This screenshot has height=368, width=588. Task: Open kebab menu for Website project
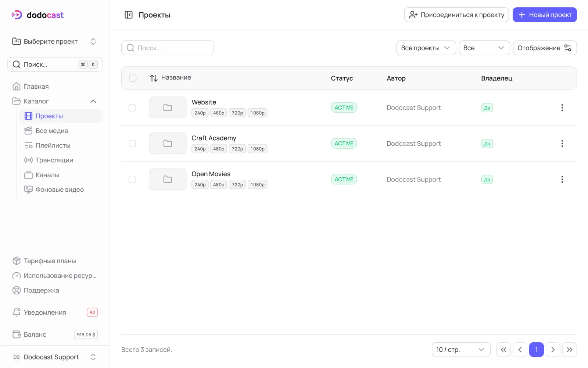click(x=562, y=107)
